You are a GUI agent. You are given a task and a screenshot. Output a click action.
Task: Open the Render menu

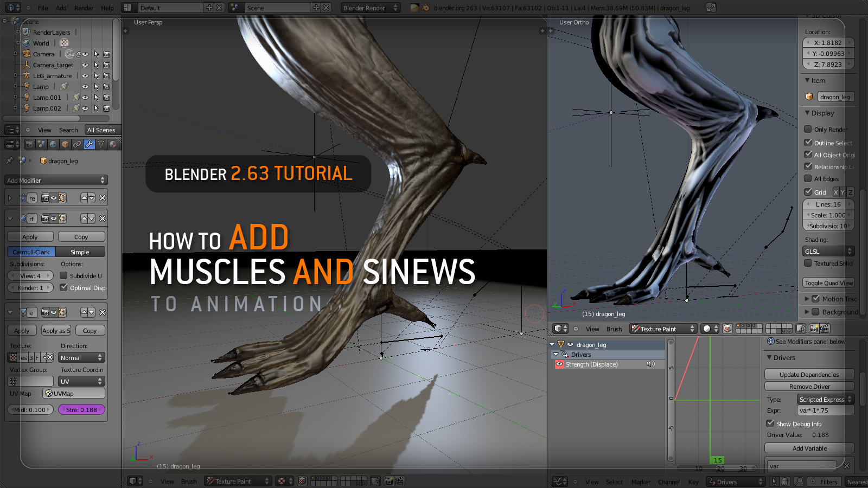pos(84,8)
